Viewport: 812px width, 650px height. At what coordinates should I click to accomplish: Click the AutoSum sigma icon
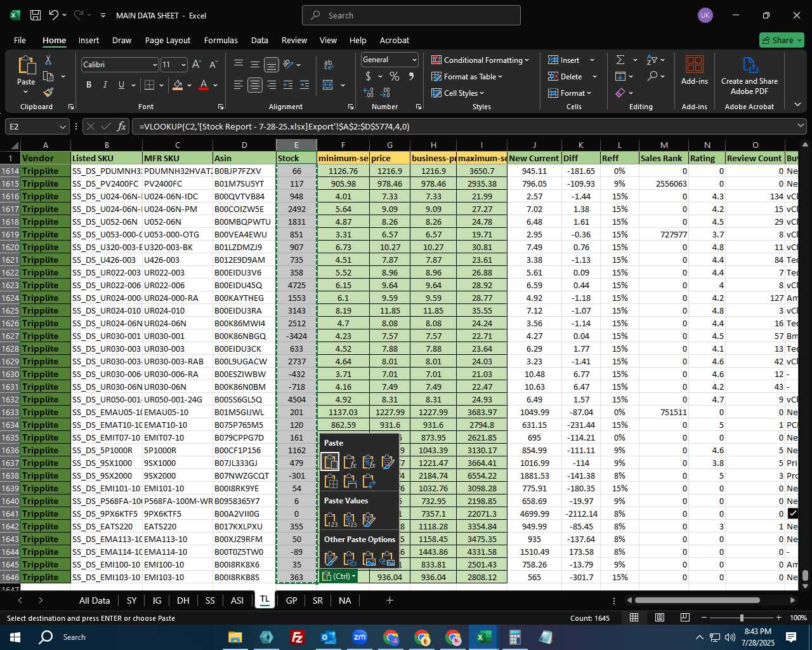click(620, 60)
